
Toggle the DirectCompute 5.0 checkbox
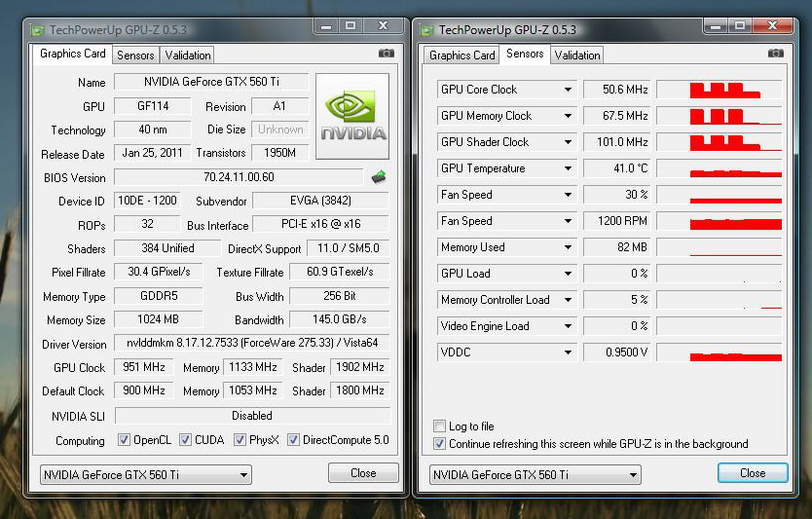[293, 440]
